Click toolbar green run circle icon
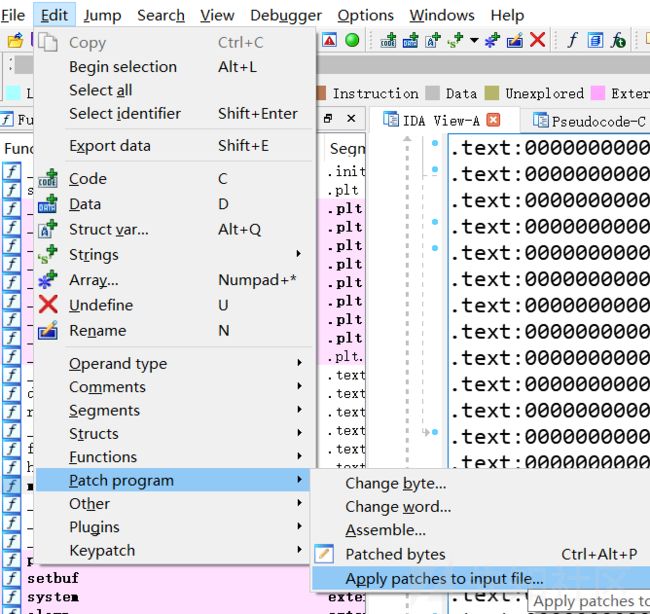This screenshot has height=614, width=650. [x=352, y=40]
